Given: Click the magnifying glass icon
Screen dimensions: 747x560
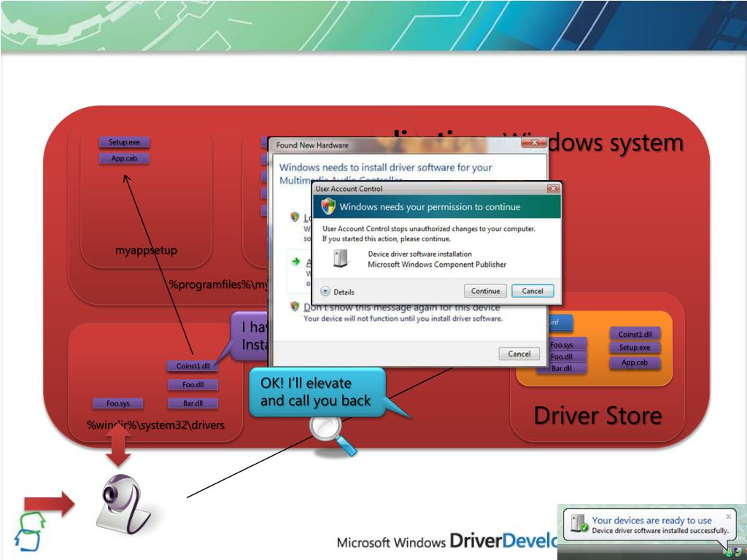Looking at the screenshot, I should pos(332,435).
